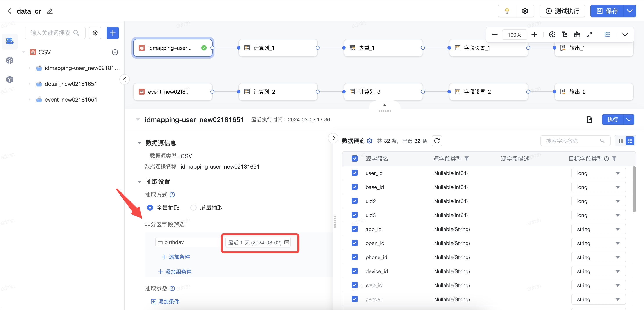Go back using the left arrow
Viewport: 644px width, 310px height.
(10, 11)
